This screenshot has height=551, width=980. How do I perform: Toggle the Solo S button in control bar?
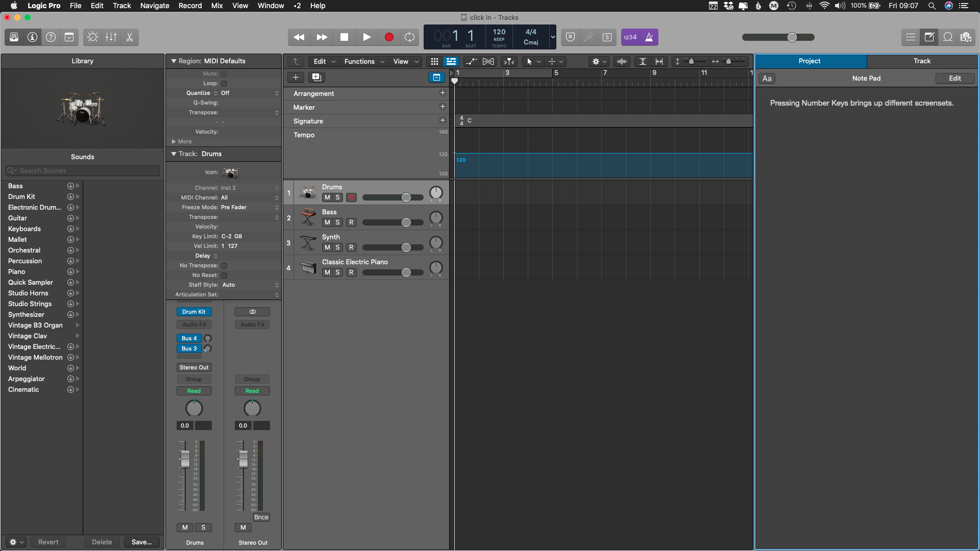pos(607,37)
